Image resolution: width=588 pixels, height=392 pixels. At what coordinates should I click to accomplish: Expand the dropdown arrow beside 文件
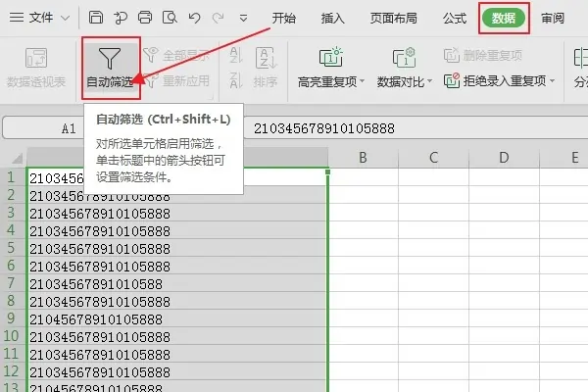[x=66, y=18]
